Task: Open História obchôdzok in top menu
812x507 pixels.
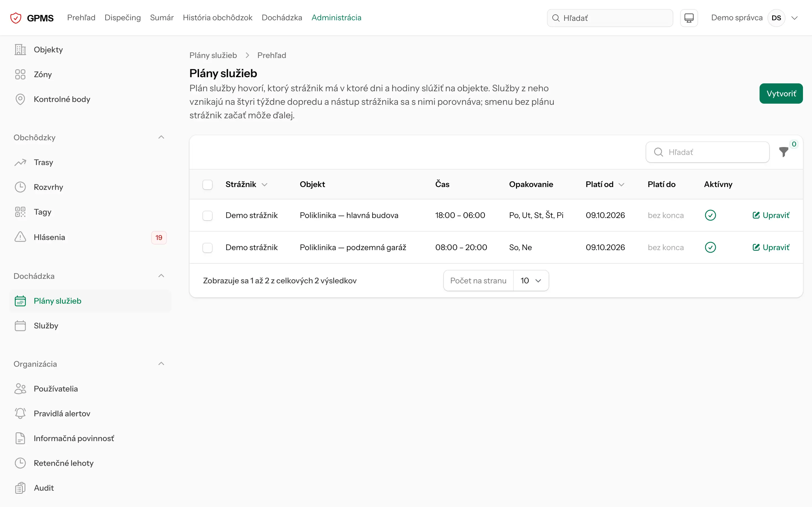Action: pos(217,18)
